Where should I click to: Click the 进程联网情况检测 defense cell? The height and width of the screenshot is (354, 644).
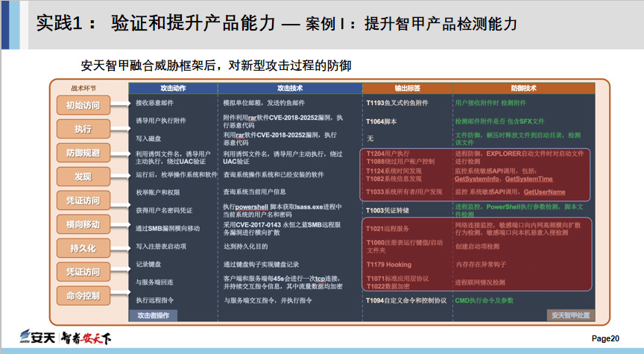pyautogui.click(x=480, y=282)
